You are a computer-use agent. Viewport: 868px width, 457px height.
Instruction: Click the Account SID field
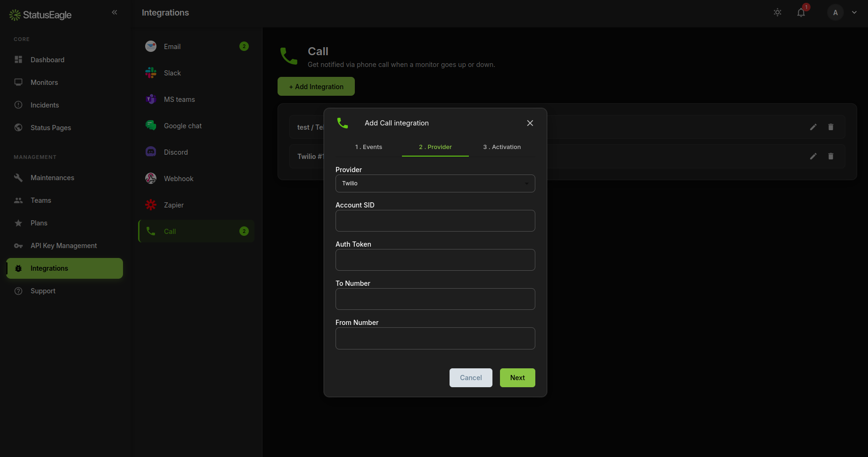[435, 221]
